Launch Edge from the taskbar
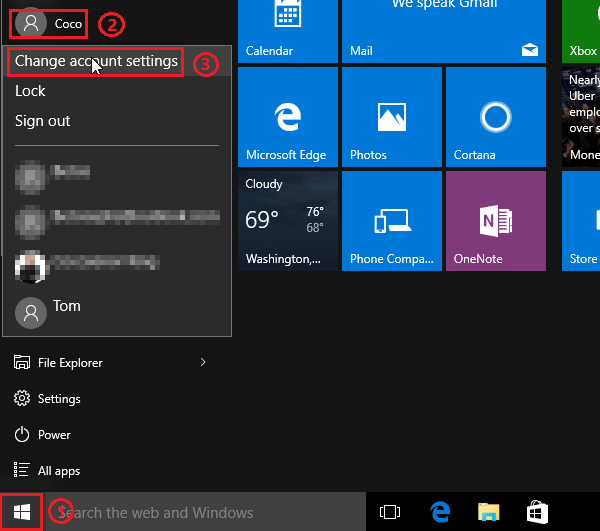Screen dimensions: 600x531 pyautogui.click(x=440, y=512)
